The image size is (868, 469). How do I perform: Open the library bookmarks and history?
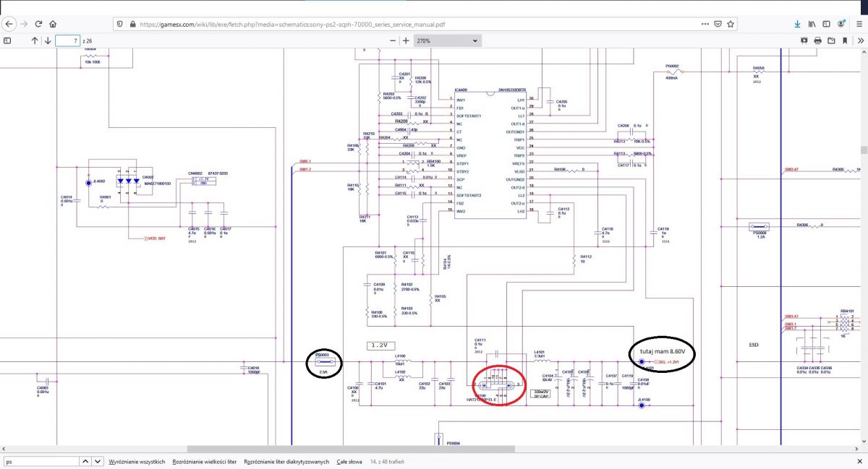[x=812, y=24]
